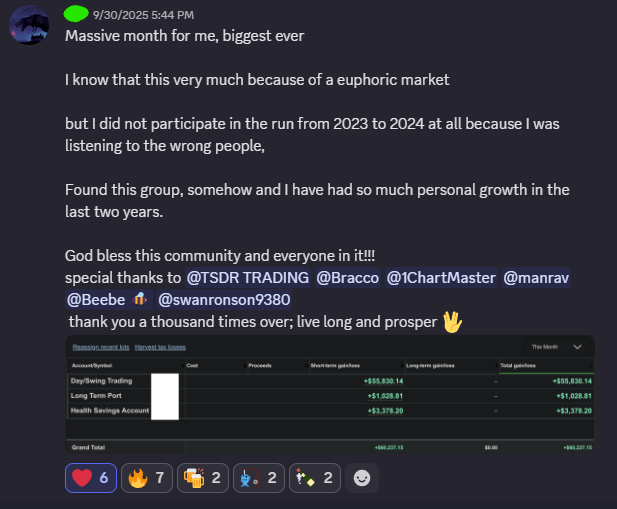Click the Reassign recent lots link

click(101, 347)
